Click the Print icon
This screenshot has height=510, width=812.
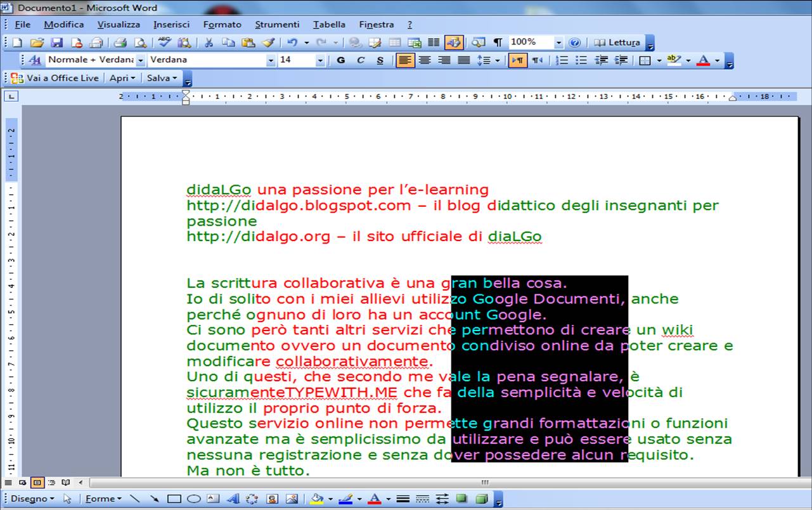click(x=120, y=43)
